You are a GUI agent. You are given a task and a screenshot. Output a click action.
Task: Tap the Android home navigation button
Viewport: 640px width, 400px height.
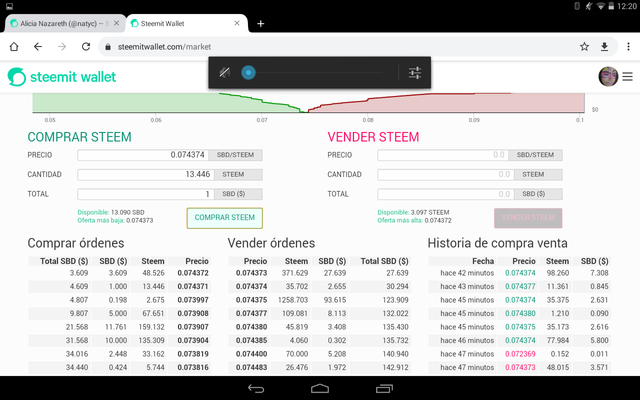point(320,388)
